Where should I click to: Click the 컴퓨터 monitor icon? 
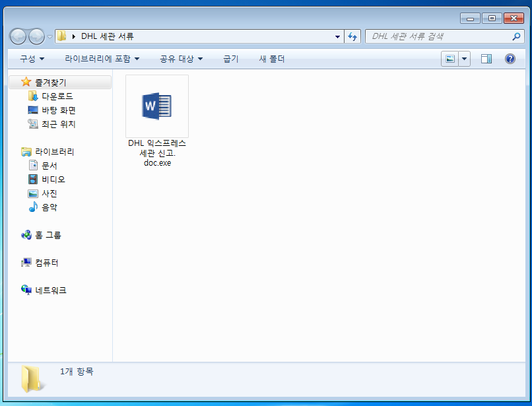pos(26,262)
